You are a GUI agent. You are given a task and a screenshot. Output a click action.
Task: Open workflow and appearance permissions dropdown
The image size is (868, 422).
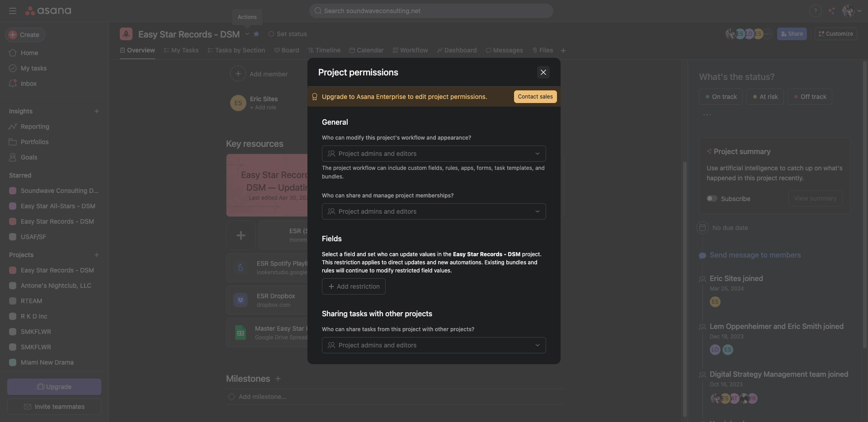[434, 154]
